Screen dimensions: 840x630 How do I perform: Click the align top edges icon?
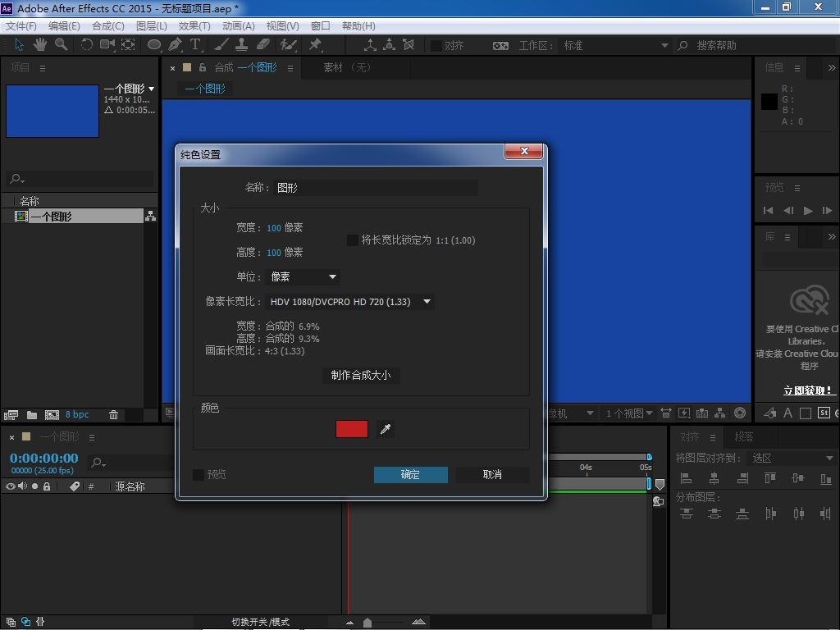point(769,478)
